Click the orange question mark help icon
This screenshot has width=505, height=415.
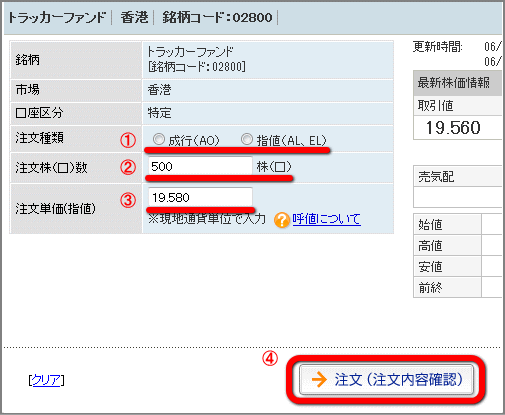(282, 220)
